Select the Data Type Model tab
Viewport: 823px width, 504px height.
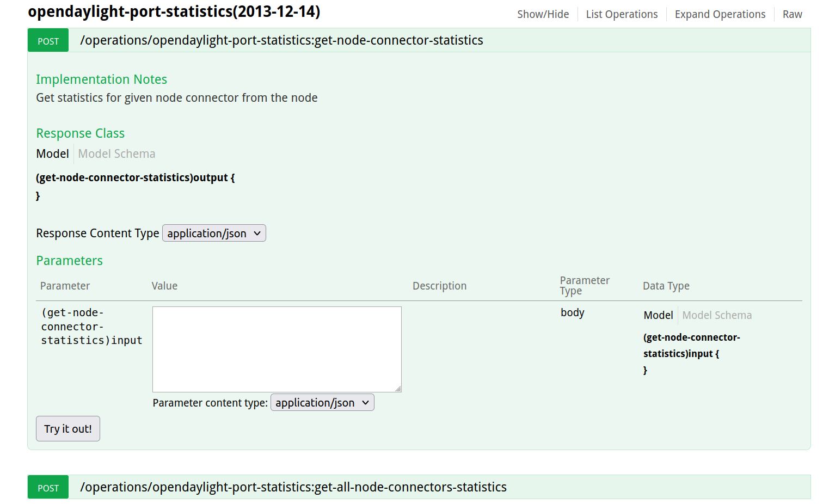658,315
